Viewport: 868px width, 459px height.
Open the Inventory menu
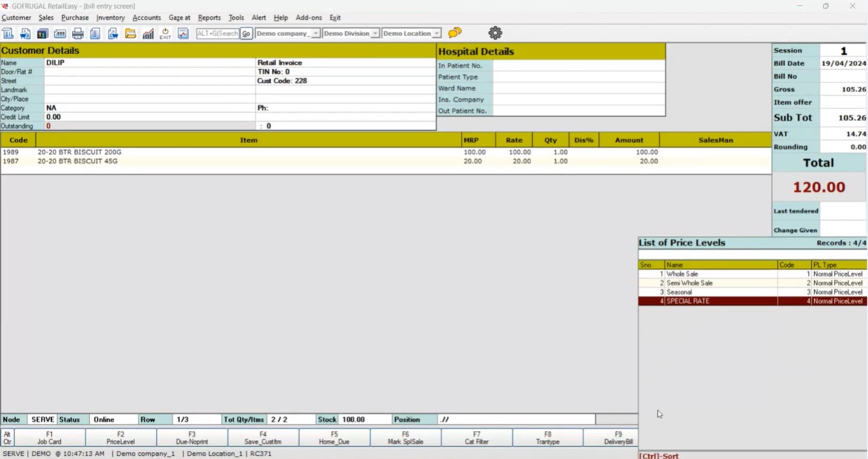point(110,18)
